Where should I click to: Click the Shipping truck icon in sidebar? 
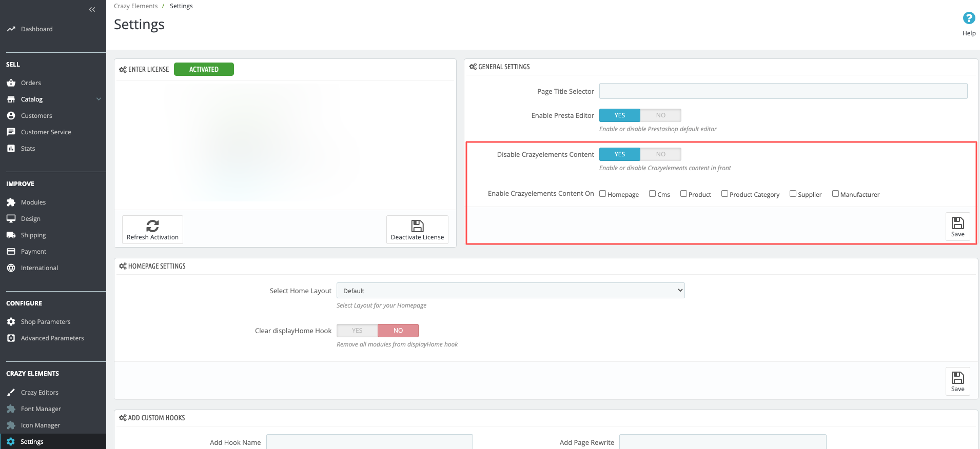click(x=11, y=235)
